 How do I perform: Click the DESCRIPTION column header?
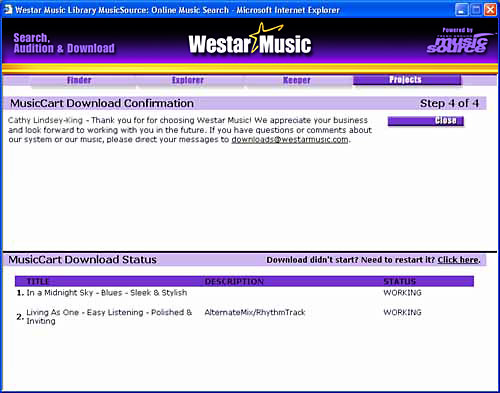click(234, 282)
